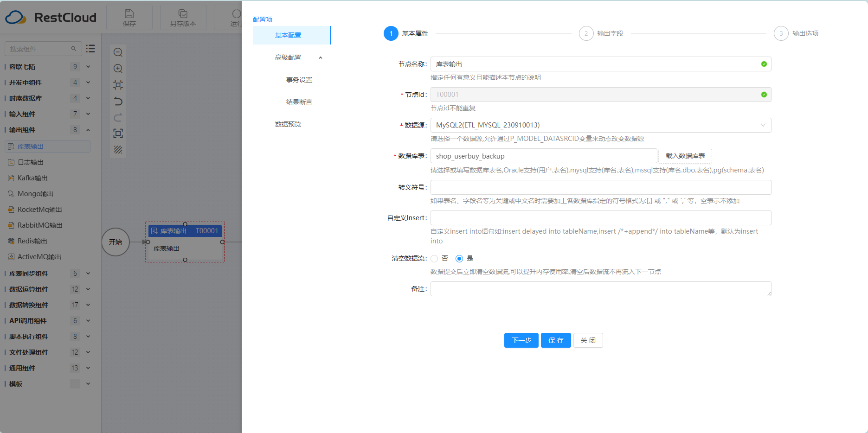Click the fit-to-center canvas icon
868x433 pixels.
(118, 85)
